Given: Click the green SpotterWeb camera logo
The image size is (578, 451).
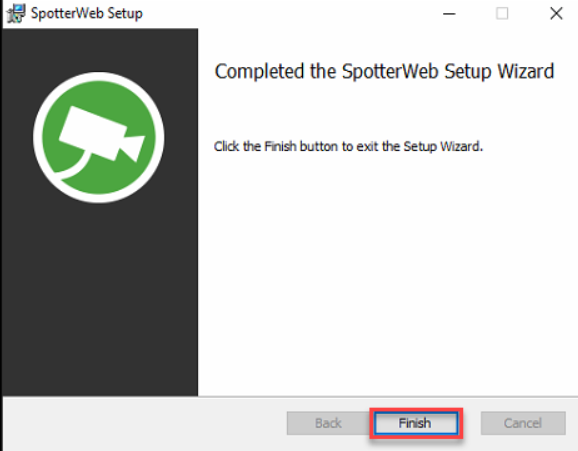Looking at the screenshot, I should tap(99, 137).
